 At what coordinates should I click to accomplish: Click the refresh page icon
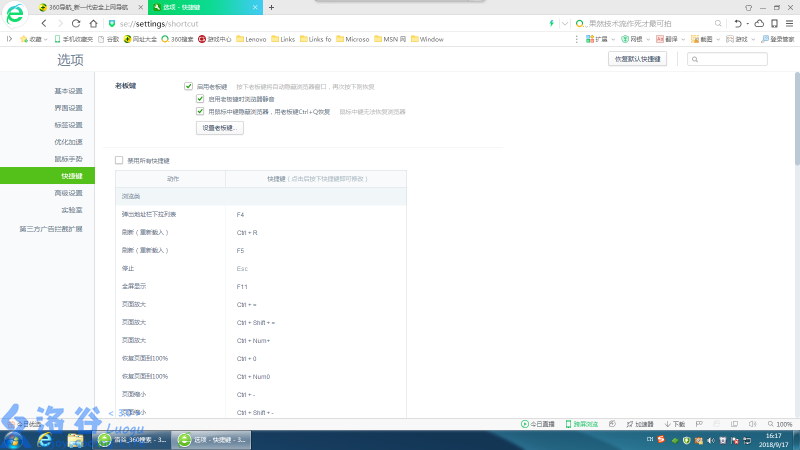pos(77,23)
